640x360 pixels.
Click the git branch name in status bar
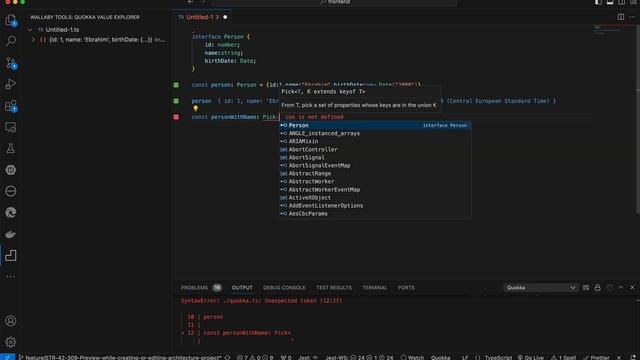click(x=120, y=357)
